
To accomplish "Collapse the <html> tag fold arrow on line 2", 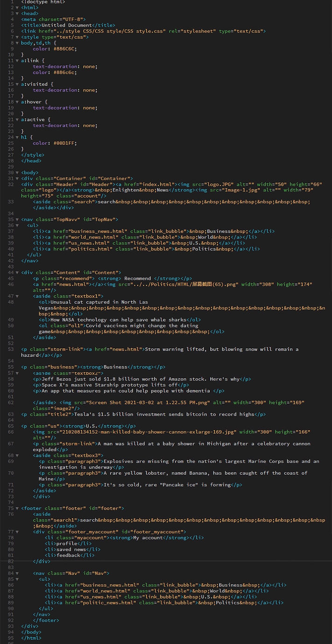I will tap(17, 8).
